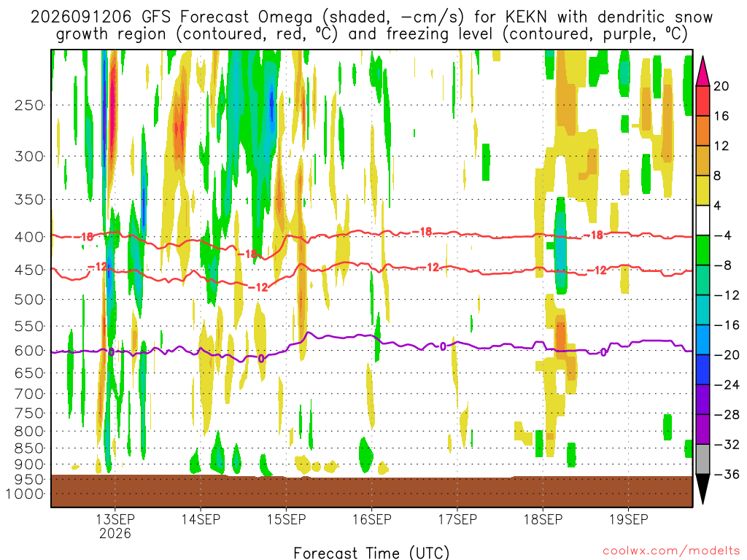Click the purple 0 freezing level label near 17SEP

[443, 346]
